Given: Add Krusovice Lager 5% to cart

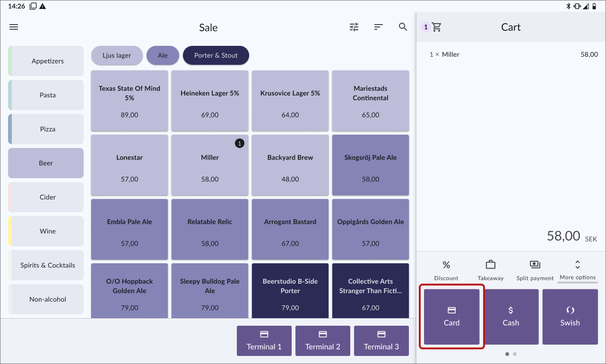Looking at the screenshot, I should click(290, 101).
